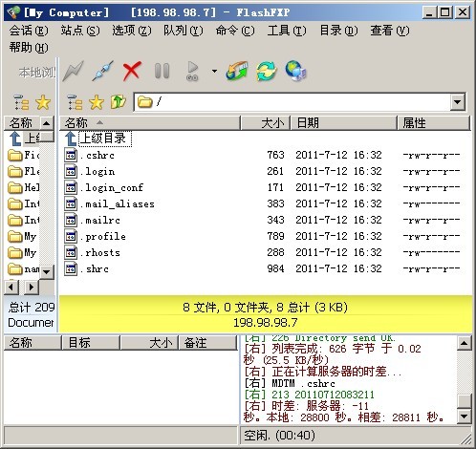Image resolution: width=476 pixels, height=449 pixels.
Task: Click the Connect lightning bolt icon
Action: (x=73, y=71)
